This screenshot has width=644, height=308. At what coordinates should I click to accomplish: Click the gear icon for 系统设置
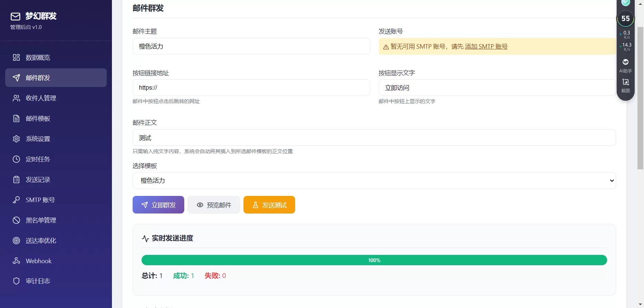click(x=16, y=139)
